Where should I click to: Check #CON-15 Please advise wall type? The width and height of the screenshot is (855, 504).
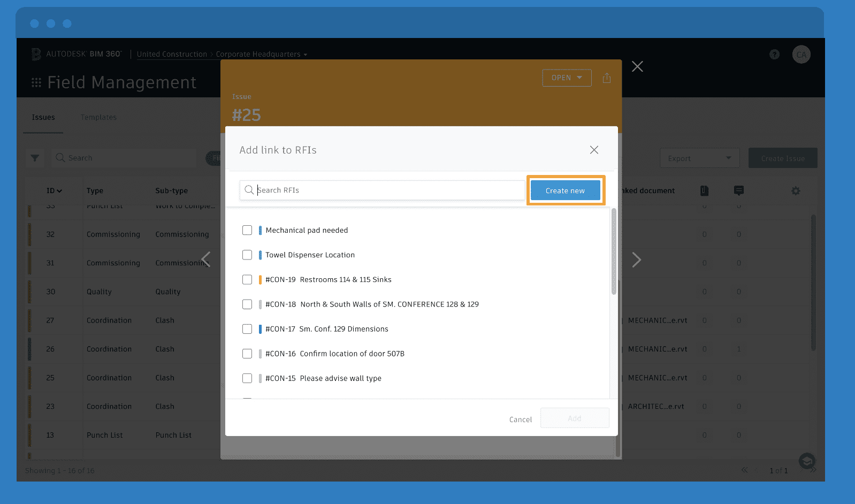point(247,378)
